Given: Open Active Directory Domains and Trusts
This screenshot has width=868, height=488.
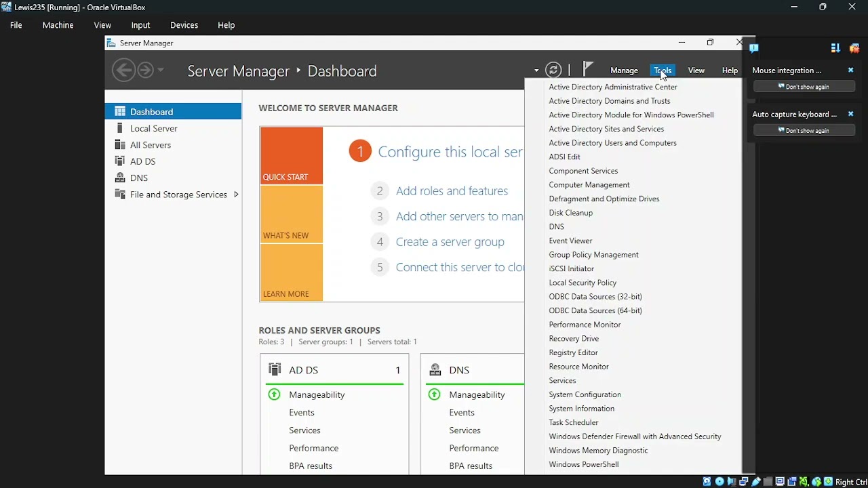Looking at the screenshot, I should click(609, 101).
